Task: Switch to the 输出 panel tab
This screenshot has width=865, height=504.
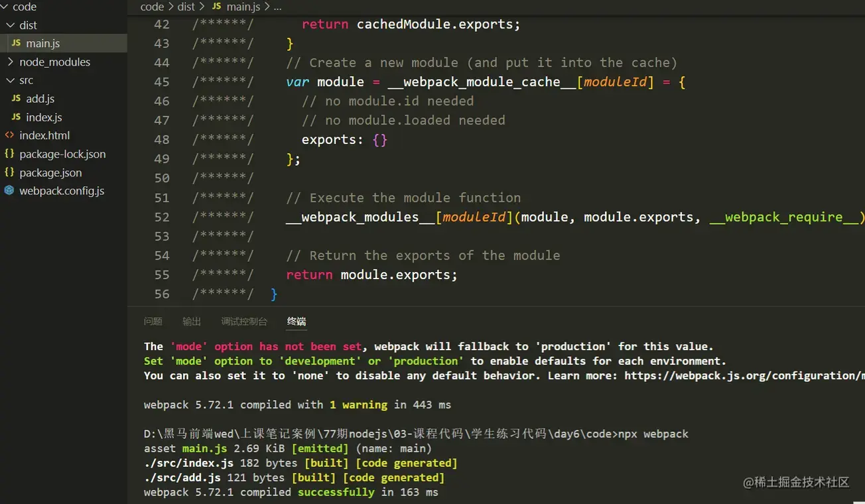Action: 192,321
